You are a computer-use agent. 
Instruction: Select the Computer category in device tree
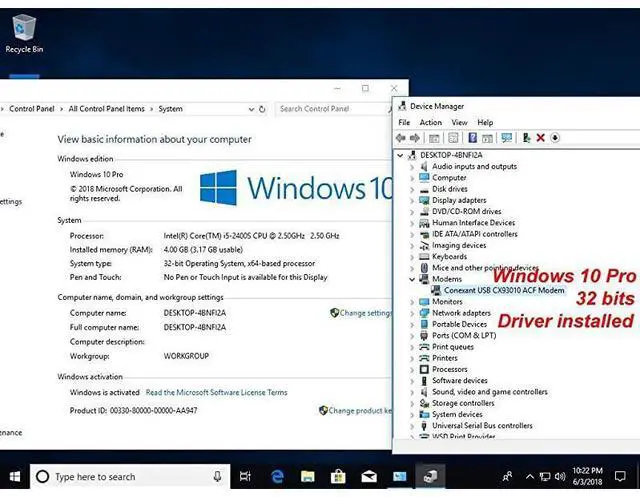pyautogui.click(x=449, y=178)
